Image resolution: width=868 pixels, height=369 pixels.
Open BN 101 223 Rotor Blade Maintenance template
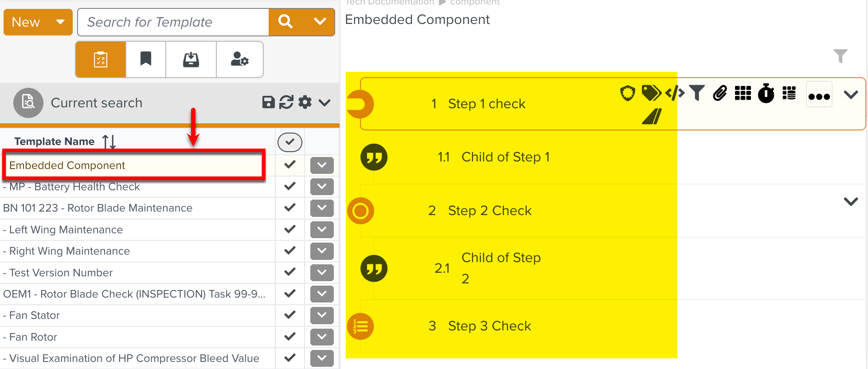(x=98, y=208)
